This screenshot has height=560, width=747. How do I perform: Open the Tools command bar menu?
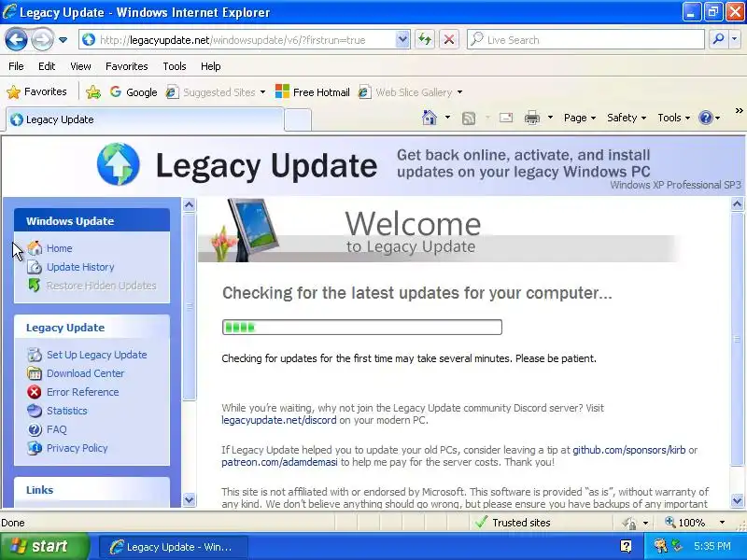coord(673,118)
